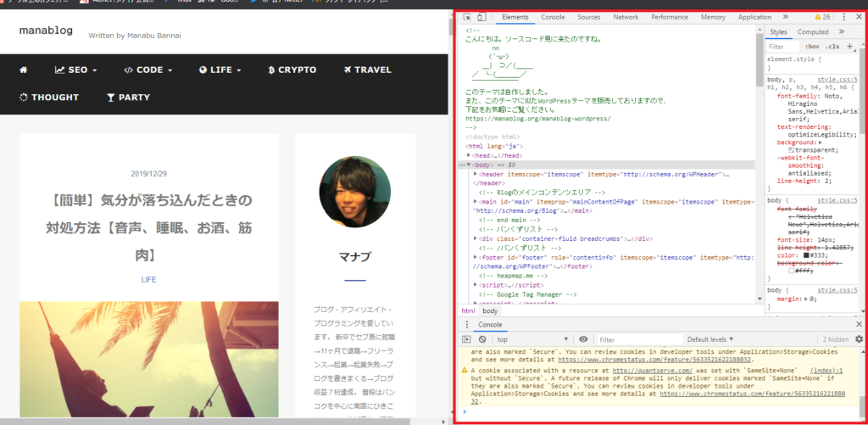This screenshot has width=868, height=425.
Task: Click the blue LIFE category link under post title
Action: 149,279
